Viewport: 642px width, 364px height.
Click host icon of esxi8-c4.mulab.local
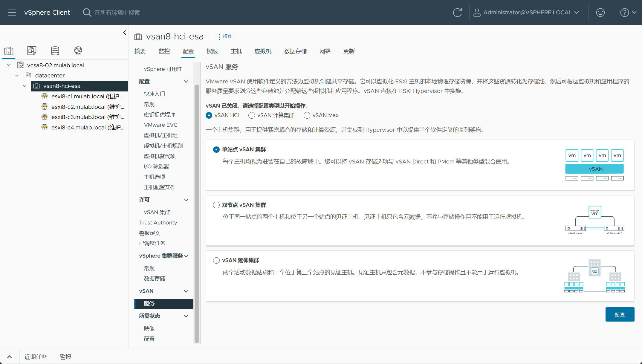45,127
